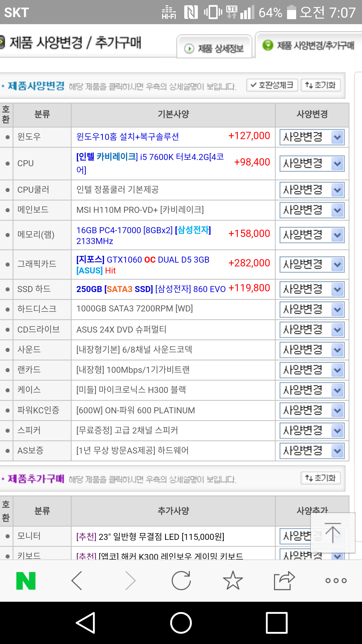Open 사양변경 dropdown for 파워KC인증 row
Screen dimensions: 362x644
pyautogui.click(x=312, y=411)
